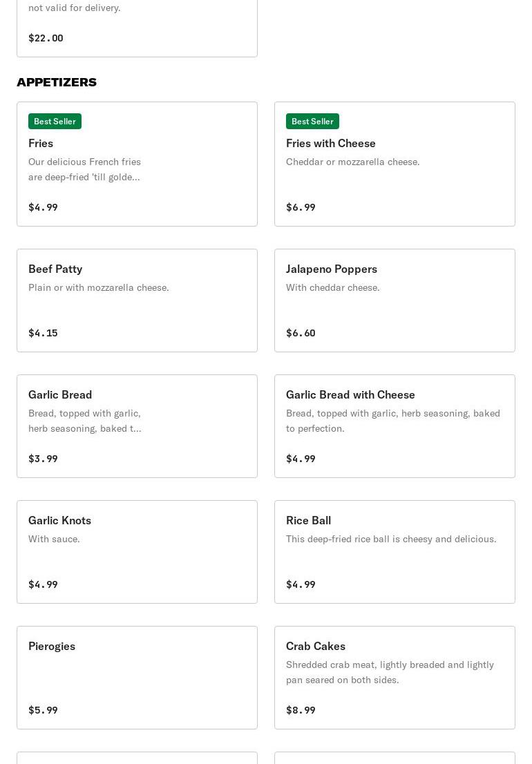This screenshot has width=532, height=764.
Task: Click the $8.99 price
Action: (301, 710)
